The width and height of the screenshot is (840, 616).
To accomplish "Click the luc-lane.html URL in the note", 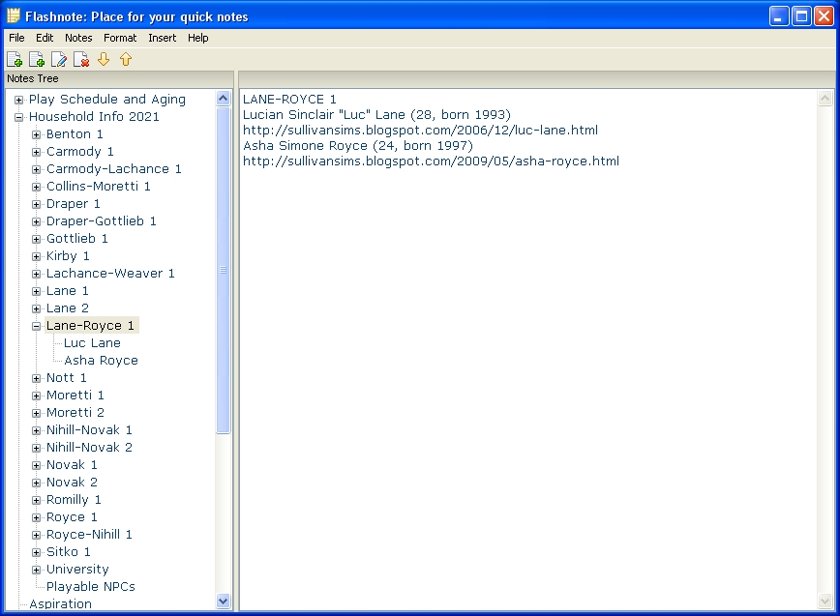I will (x=421, y=130).
